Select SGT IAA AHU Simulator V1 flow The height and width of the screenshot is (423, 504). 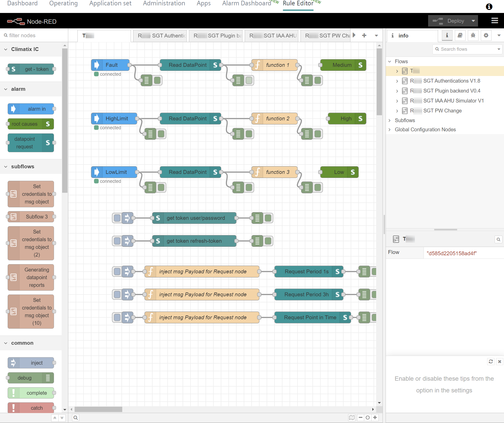pos(445,101)
